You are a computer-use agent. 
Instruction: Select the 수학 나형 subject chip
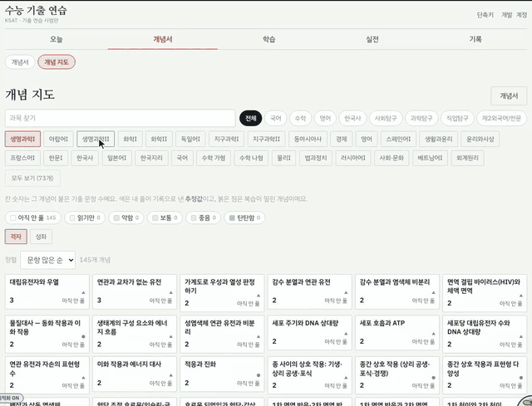[x=251, y=158]
